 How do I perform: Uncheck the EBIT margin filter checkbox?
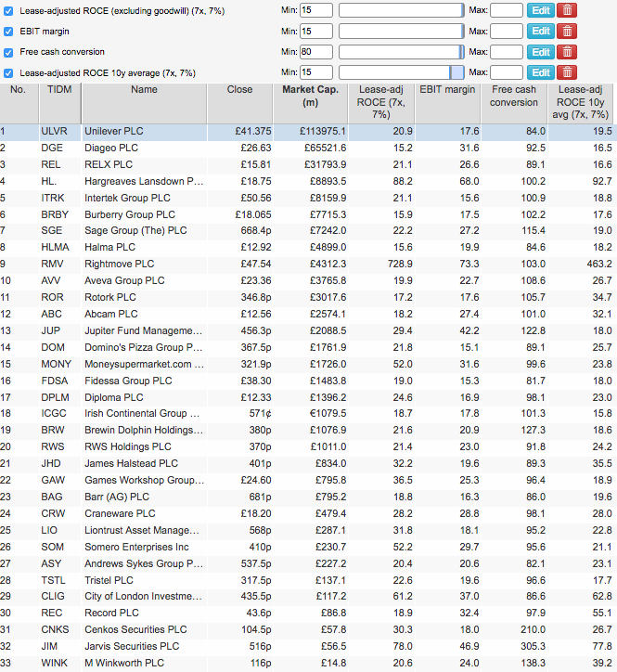point(8,32)
